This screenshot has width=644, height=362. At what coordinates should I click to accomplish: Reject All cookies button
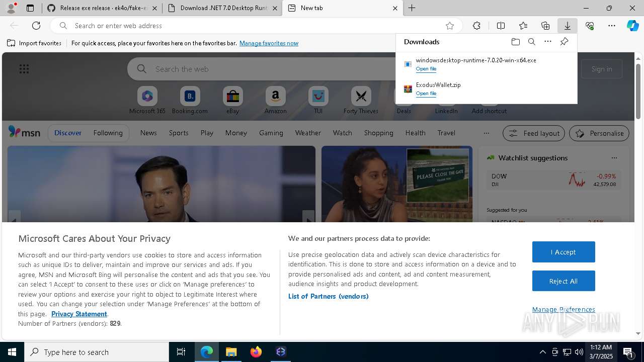tap(563, 281)
